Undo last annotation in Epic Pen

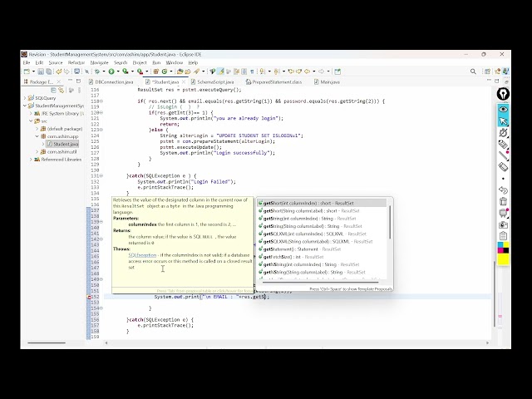pyautogui.click(x=503, y=190)
